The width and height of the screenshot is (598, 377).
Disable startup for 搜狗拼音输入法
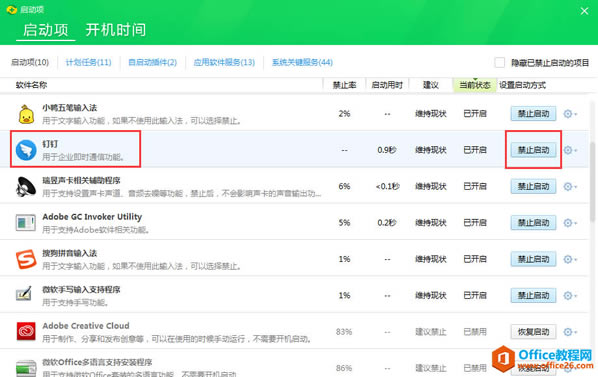(x=533, y=259)
